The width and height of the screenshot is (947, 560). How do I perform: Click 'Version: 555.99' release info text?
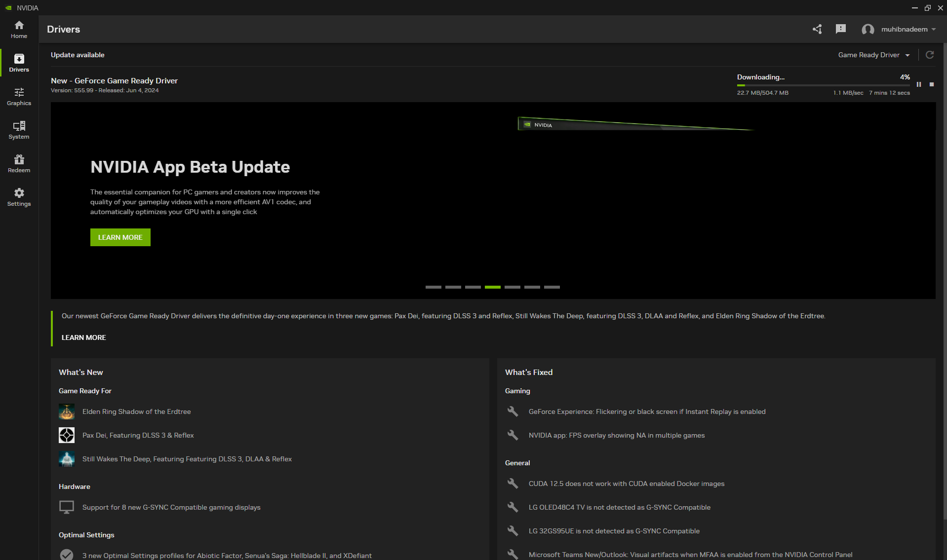105,90
